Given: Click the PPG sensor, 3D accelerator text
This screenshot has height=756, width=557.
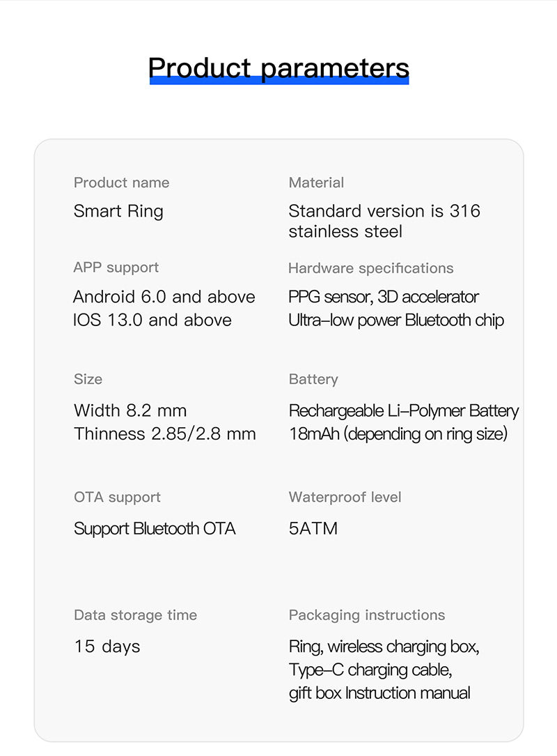Looking at the screenshot, I should point(384,297).
